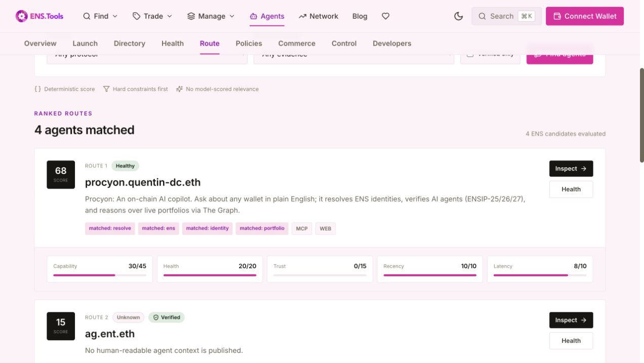The width and height of the screenshot is (644, 363).
Task: Switch to the Developers tab
Action: click(392, 44)
